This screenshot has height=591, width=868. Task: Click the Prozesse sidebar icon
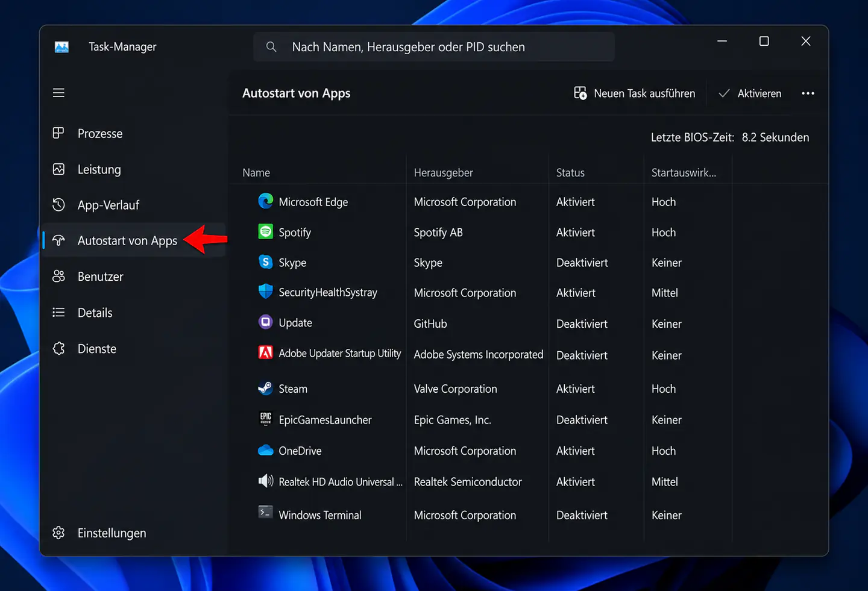(x=58, y=133)
